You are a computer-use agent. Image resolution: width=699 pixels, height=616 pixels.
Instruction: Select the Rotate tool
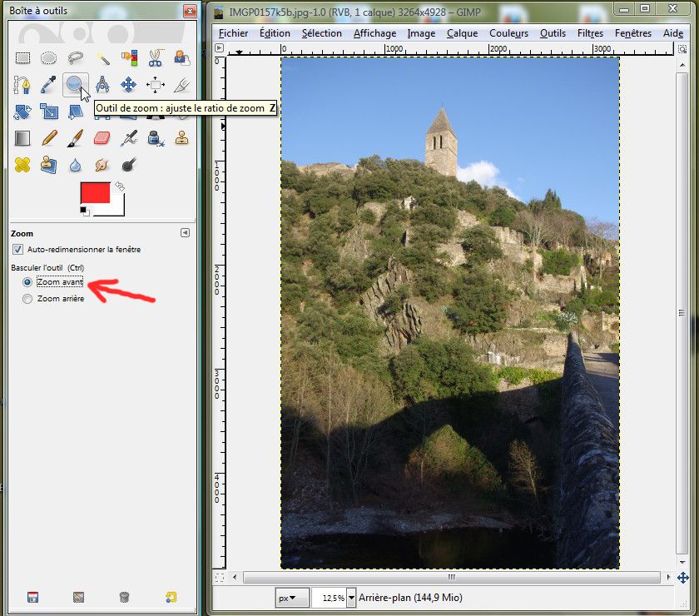click(22, 112)
